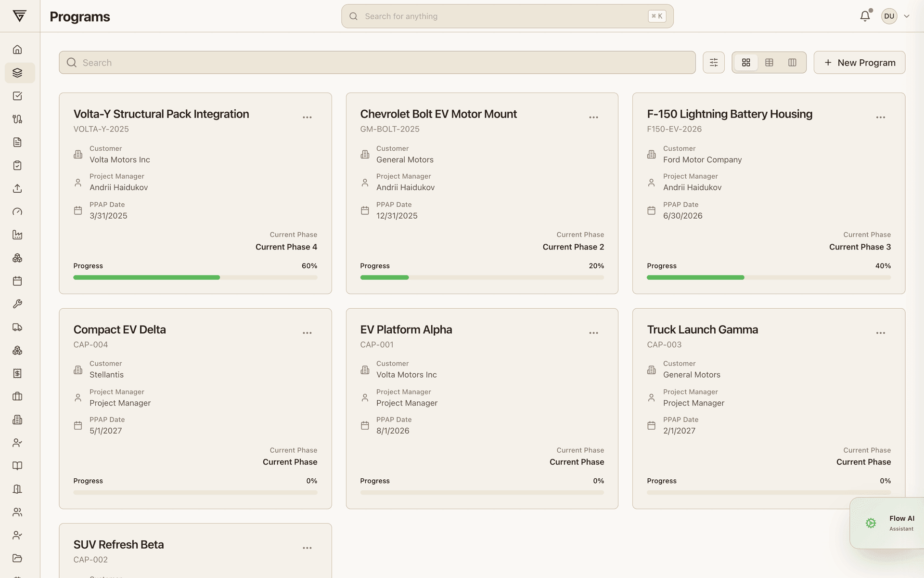
Task: Click the 'F150-EV-2026' program code
Action: pyautogui.click(x=674, y=129)
